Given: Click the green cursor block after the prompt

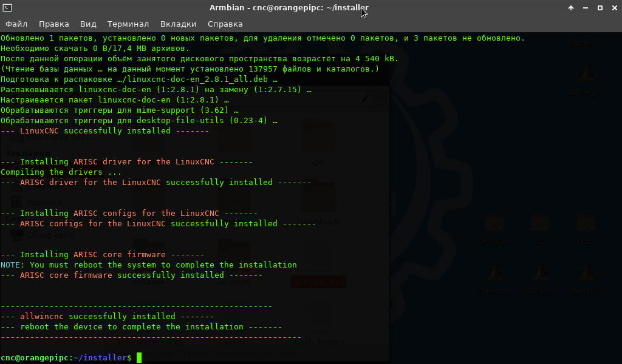Looking at the screenshot, I should (139, 358).
